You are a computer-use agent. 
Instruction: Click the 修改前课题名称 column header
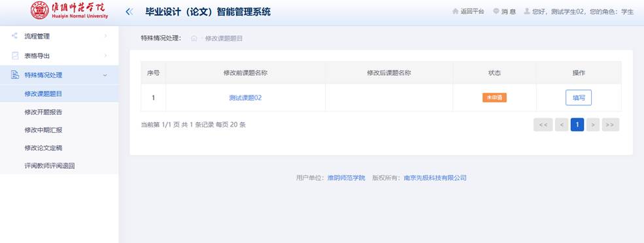pyautogui.click(x=245, y=73)
